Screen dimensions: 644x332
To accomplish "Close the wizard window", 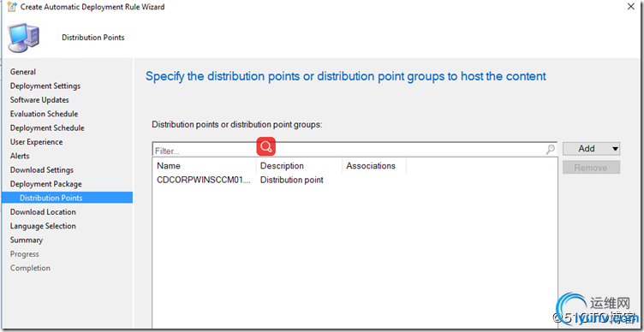I will (x=630, y=6).
